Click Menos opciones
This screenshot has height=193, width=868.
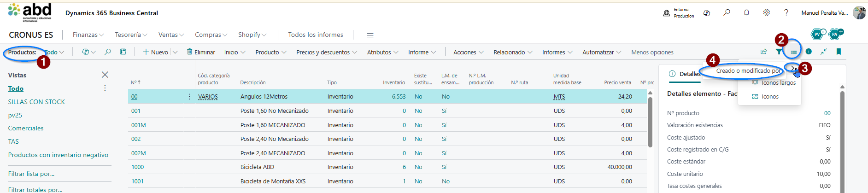point(652,52)
